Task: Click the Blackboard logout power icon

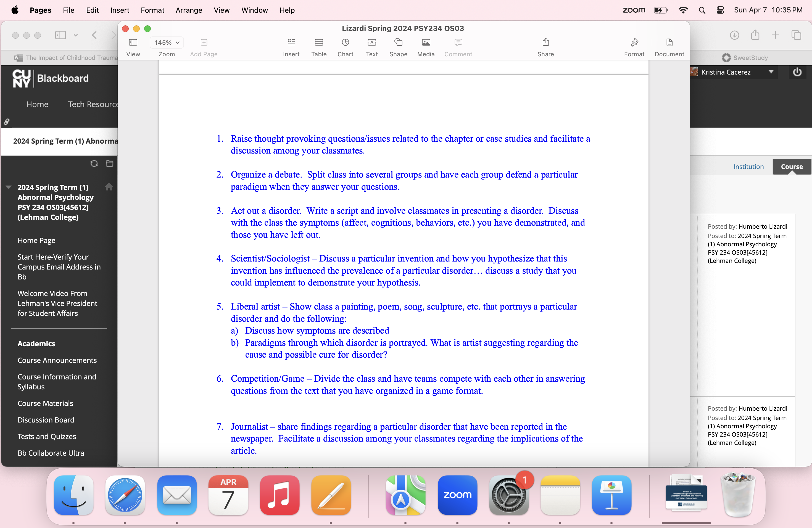Action: (x=797, y=72)
